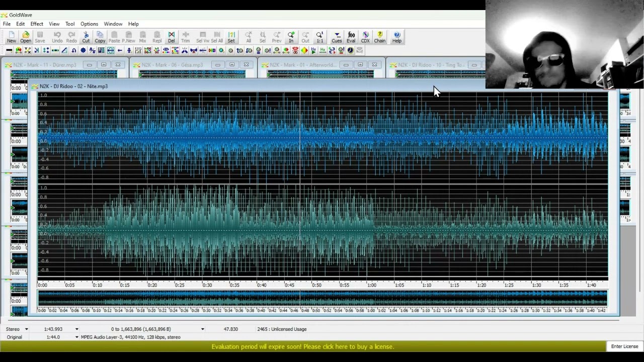This screenshot has height=362, width=644.
Task: Launch the Eval expression evaluator icon
Action: pyautogui.click(x=351, y=37)
